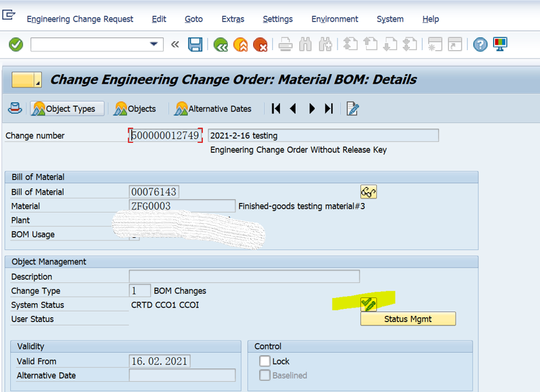
Task: Click the 'BOM Changes' change type text
Action: [180, 291]
